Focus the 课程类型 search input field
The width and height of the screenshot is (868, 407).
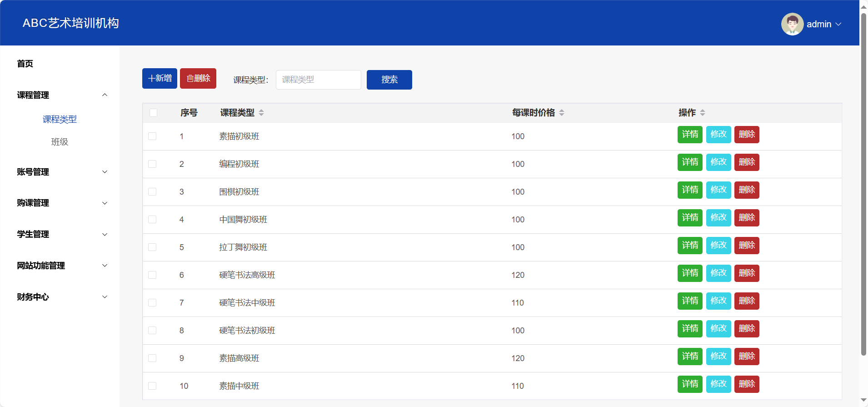tap(318, 80)
